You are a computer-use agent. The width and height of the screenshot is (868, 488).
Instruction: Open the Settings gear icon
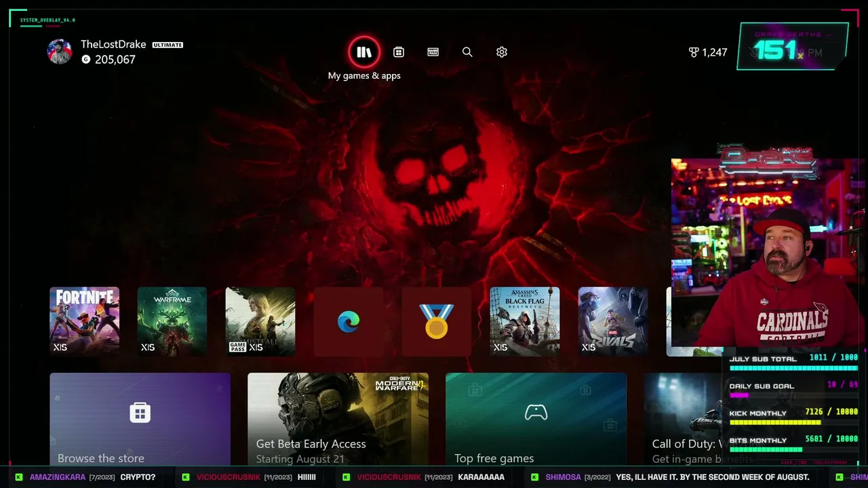(502, 52)
